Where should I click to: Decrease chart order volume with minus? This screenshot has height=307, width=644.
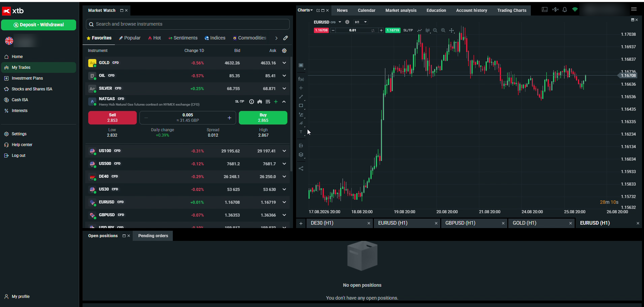(333, 30)
